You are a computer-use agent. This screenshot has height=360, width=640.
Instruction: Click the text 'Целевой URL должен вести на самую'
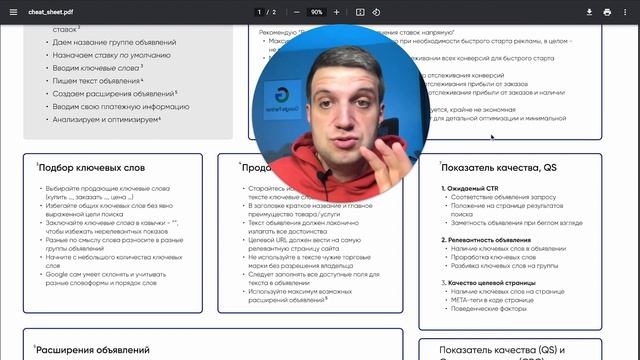click(x=304, y=240)
